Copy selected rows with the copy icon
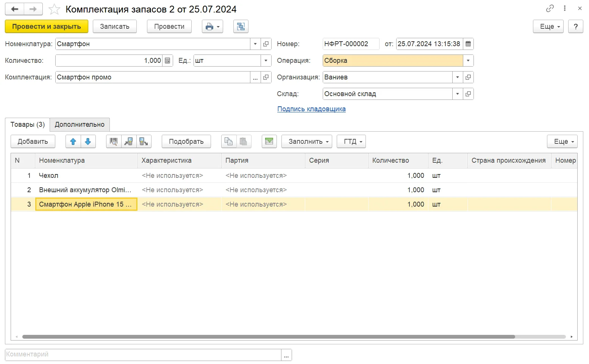Screen dimensions: 589x364 pos(229,142)
